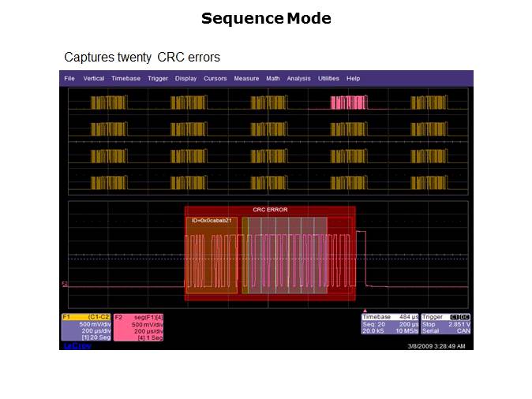Open the Vertical menu
The width and height of the screenshot is (532, 399).
(x=94, y=79)
